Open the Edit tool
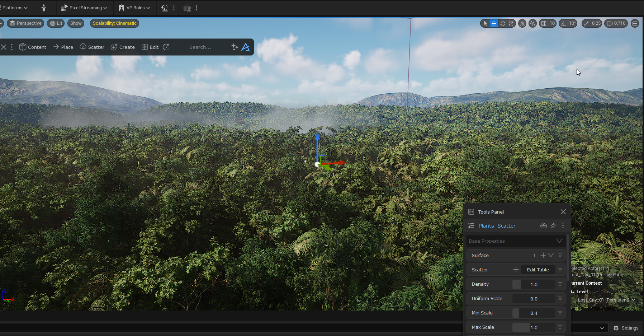This screenshot has height=336, width=644. pos(150,47)
